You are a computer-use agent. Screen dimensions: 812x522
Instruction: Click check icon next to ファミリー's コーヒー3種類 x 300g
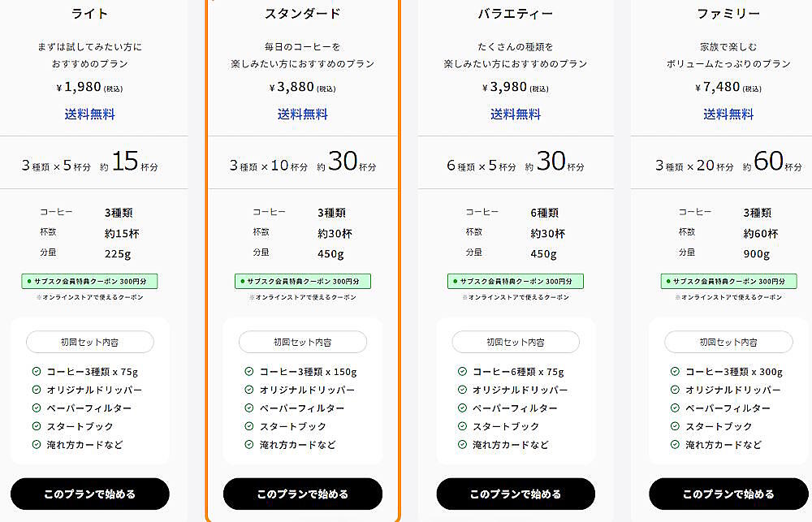click(675, 372)
